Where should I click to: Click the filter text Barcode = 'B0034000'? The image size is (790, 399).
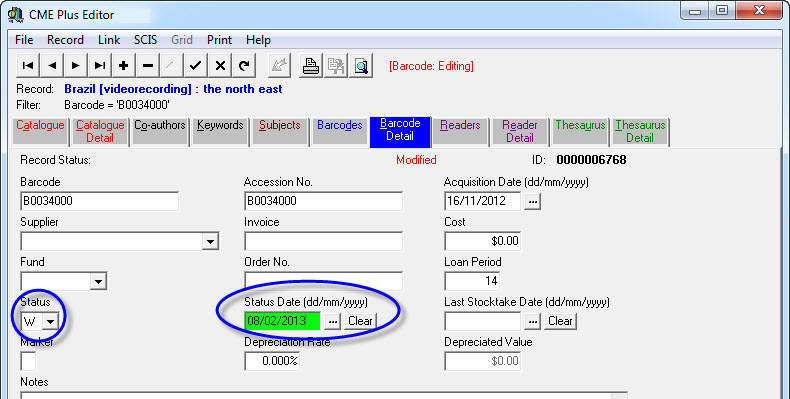click(x=117, y=105)
